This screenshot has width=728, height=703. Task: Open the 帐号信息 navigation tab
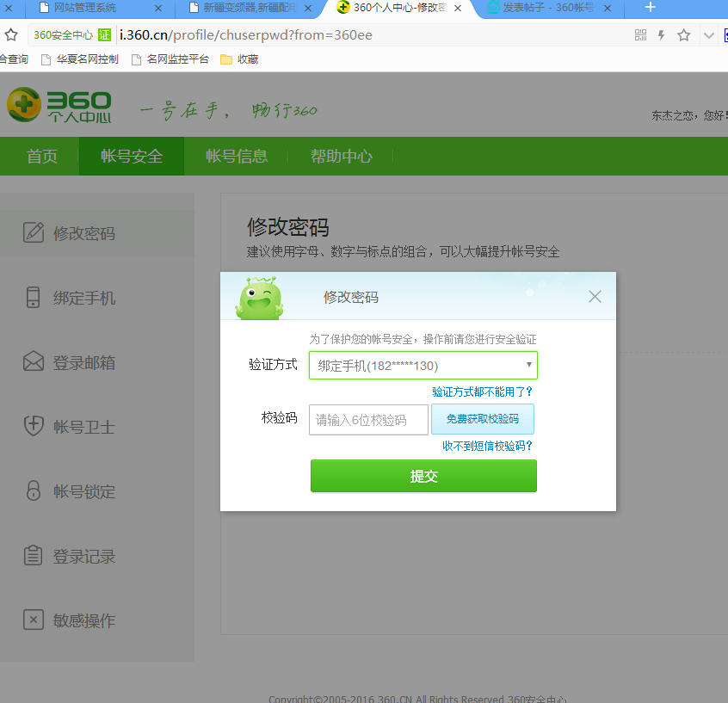point(237,157)
